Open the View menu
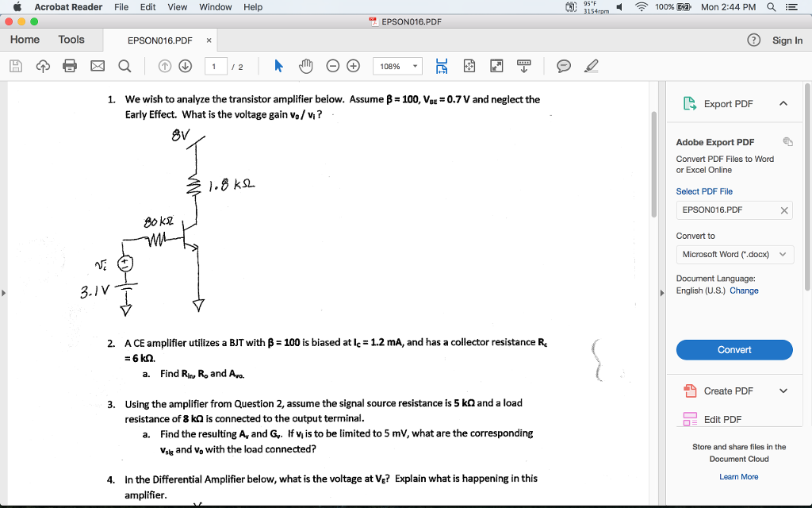 coord(177,6)
